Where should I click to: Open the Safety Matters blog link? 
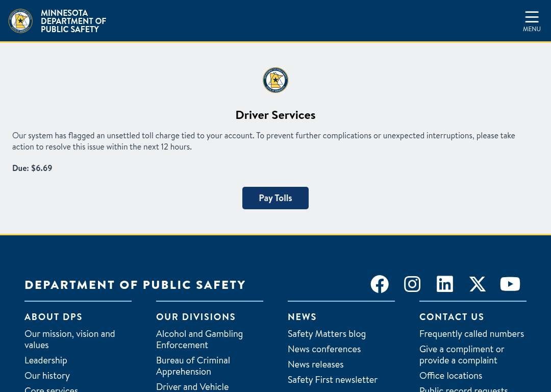pyautogui.click(x=327, y=334)
